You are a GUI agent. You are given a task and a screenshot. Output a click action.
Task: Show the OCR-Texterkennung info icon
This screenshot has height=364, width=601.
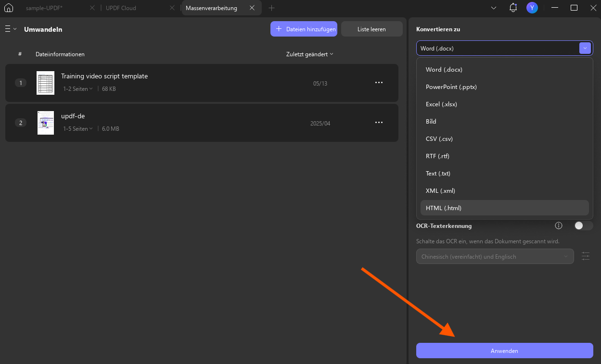point(559,226)
